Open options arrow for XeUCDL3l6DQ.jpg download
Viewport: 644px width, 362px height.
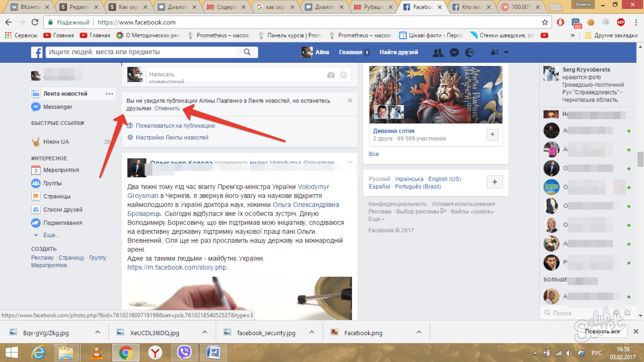[204, 332]
